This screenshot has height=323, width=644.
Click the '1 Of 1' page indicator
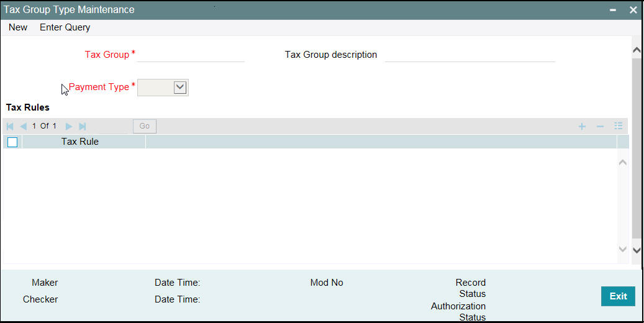coord(44,126)
